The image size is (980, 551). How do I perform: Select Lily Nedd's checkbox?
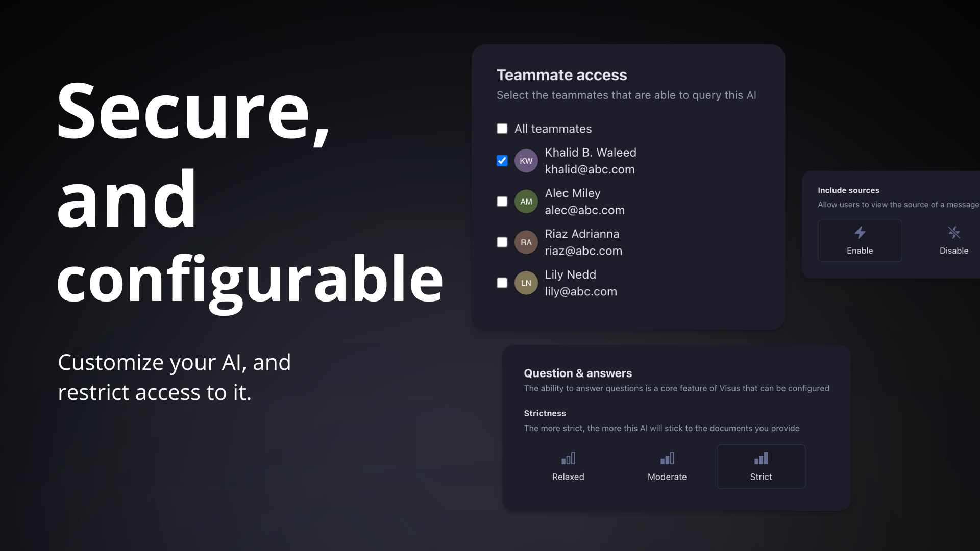pyautogui.click(x=502, y=283)
